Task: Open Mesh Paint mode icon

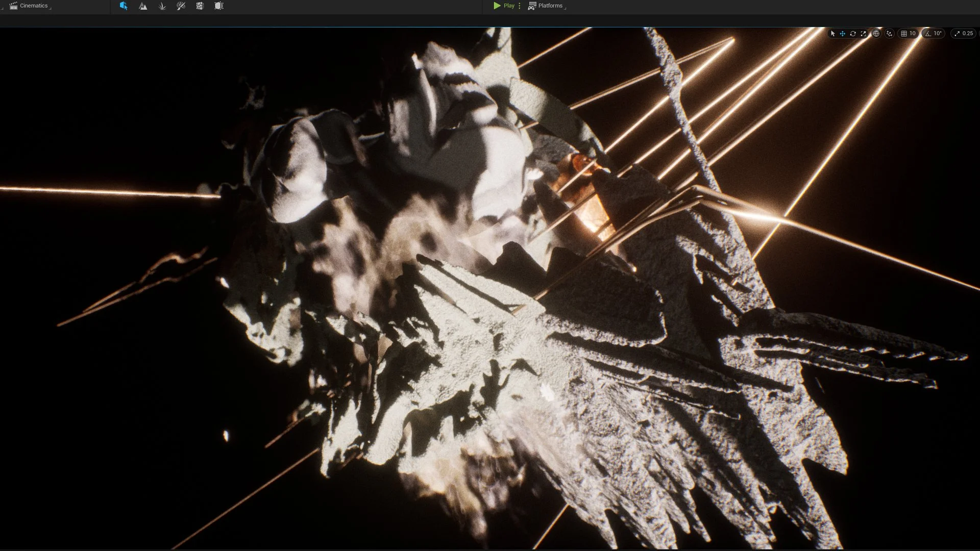Action: 181,6
